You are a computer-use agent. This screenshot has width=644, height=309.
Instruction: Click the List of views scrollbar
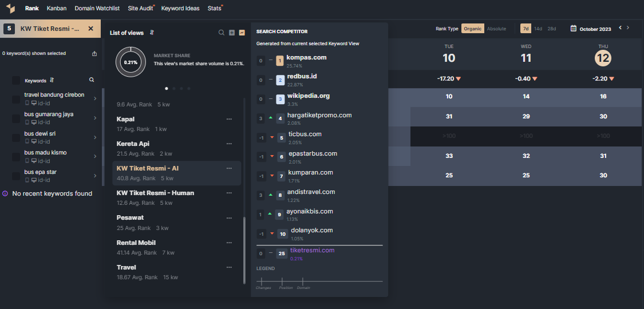point(244,250)
